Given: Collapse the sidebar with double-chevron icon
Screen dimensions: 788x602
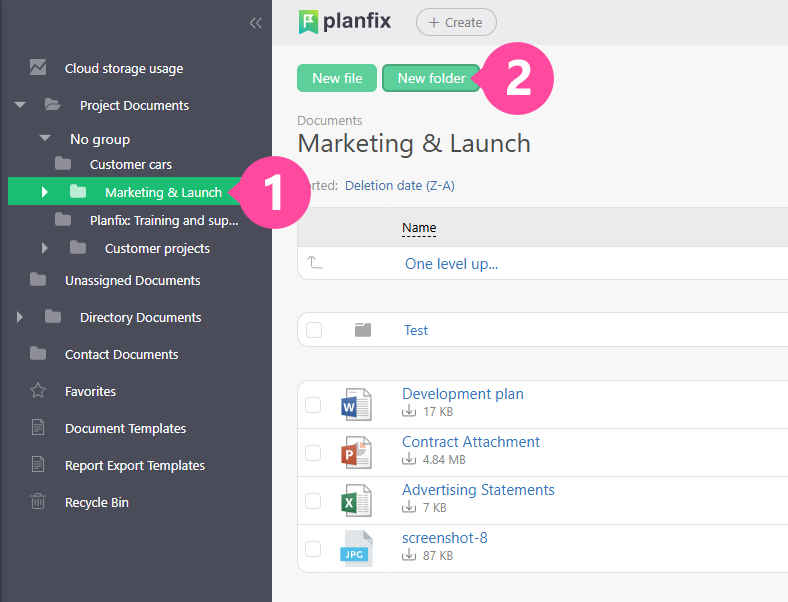Looking at the screenshot, I should tap(255, 23).
